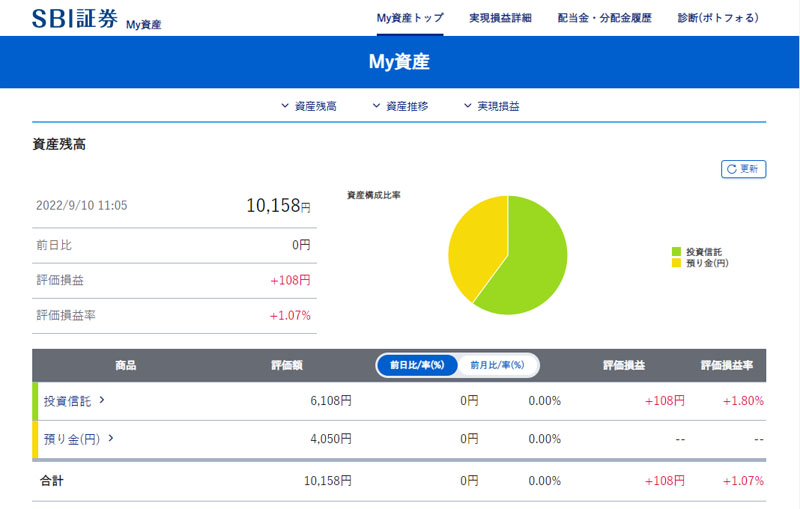Click the 評価額 column header
This screenshot has height=509, width=800.
point(287,366)
